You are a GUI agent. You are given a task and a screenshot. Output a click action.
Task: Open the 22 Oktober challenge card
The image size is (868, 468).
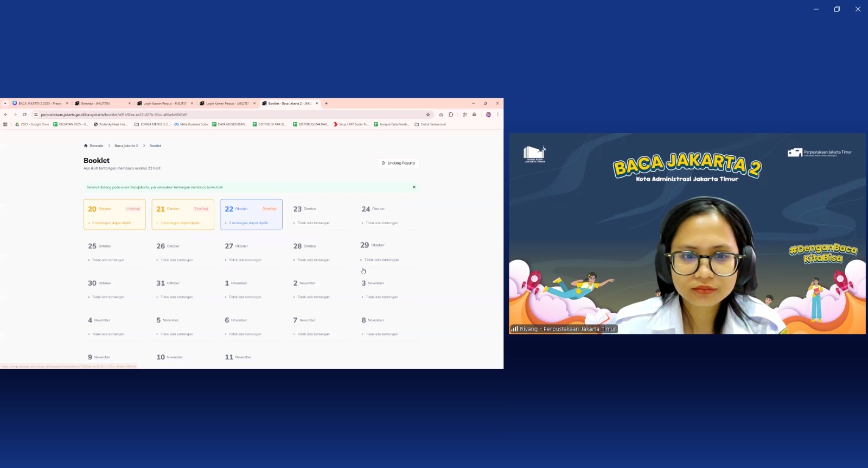(x=251, y=214)
